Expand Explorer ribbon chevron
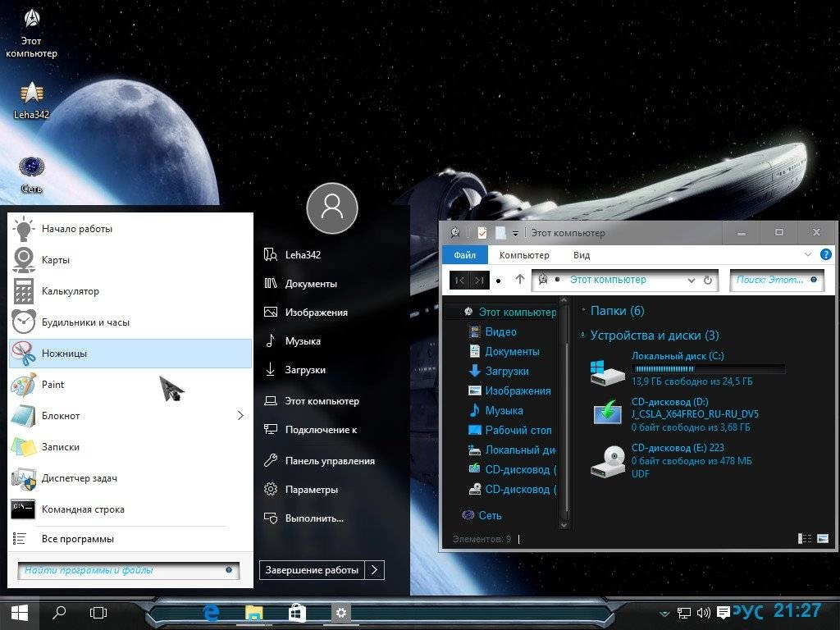Screen dimensions: 840x630 pos(808,254)
